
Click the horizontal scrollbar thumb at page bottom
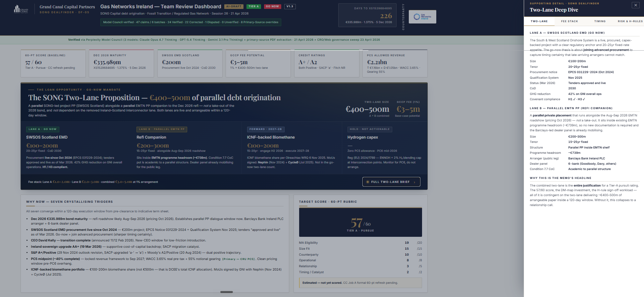227,292
